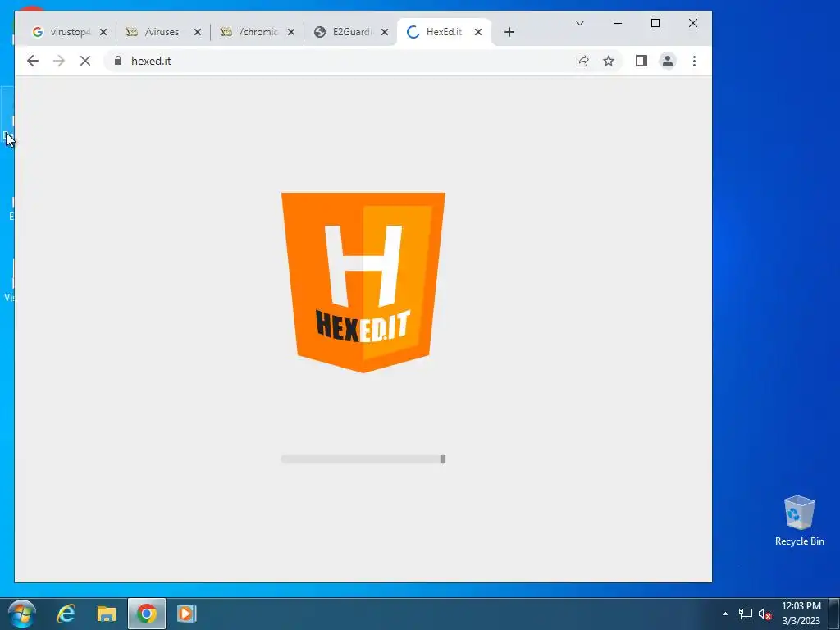Maximize the Chrome window

point(655,23)
